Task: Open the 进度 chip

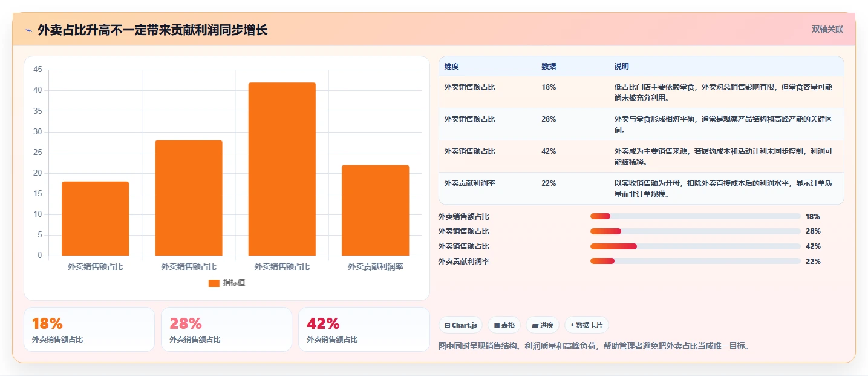Action: 543,325
